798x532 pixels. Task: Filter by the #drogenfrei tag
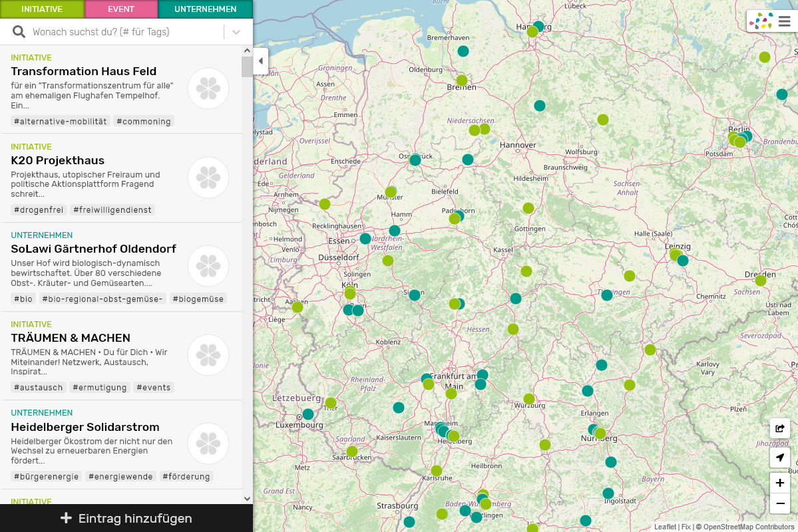pos(39,210)
